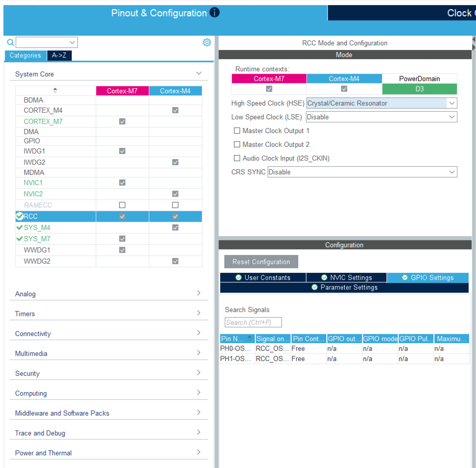Toggle Cortex-M4 runtime context checkbox
Image resolution: width=476 pixels, height=468 pixels.
(344, 89)
